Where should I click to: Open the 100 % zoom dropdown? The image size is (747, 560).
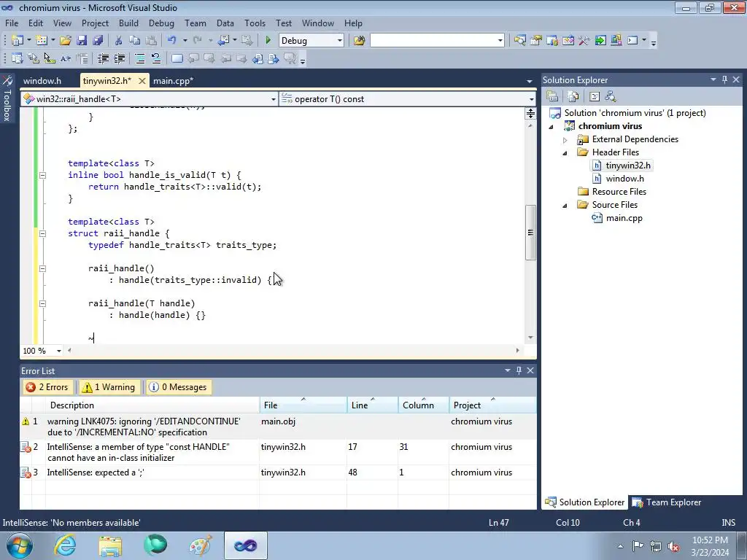59,351
